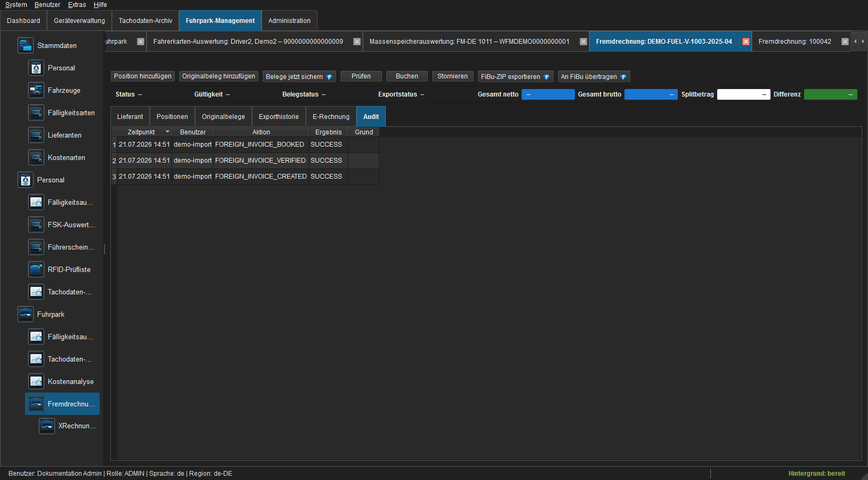Viewport: 868px width, 480px height.
Task: Open the Hilfe menu
Action: click(100, 5)
